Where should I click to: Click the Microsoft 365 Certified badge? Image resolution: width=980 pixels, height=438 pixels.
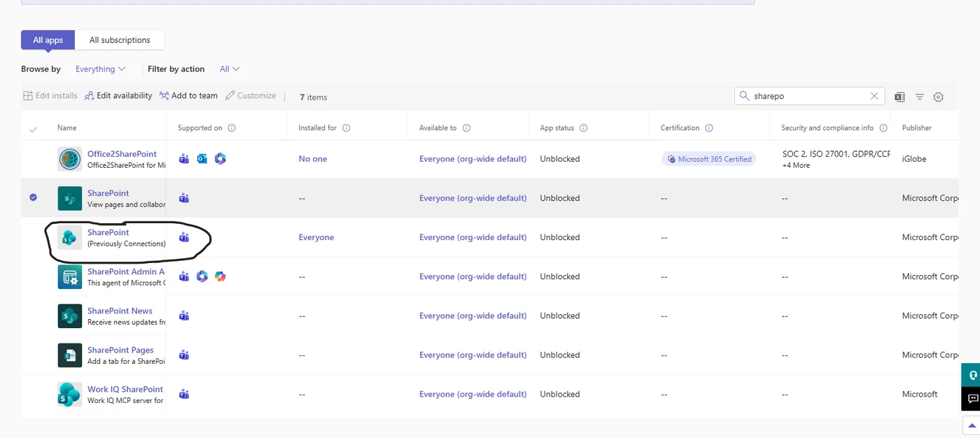[x=708, y=159]
